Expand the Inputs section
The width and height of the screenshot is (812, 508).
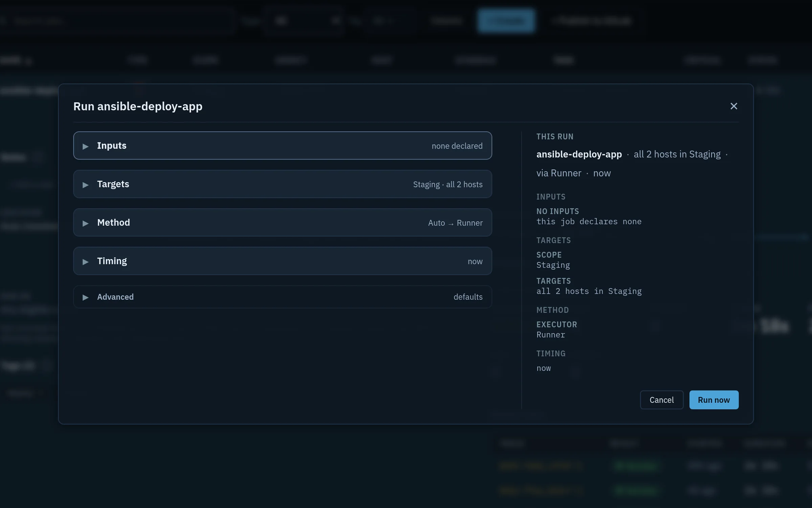click(x=283, y=146)
